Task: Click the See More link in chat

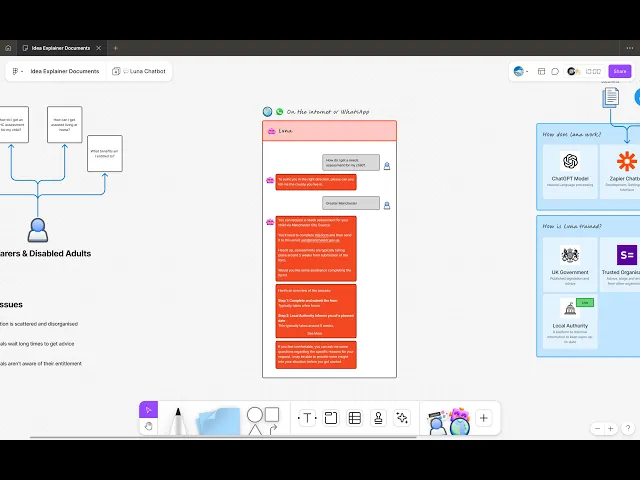Action: coord(314,333)
